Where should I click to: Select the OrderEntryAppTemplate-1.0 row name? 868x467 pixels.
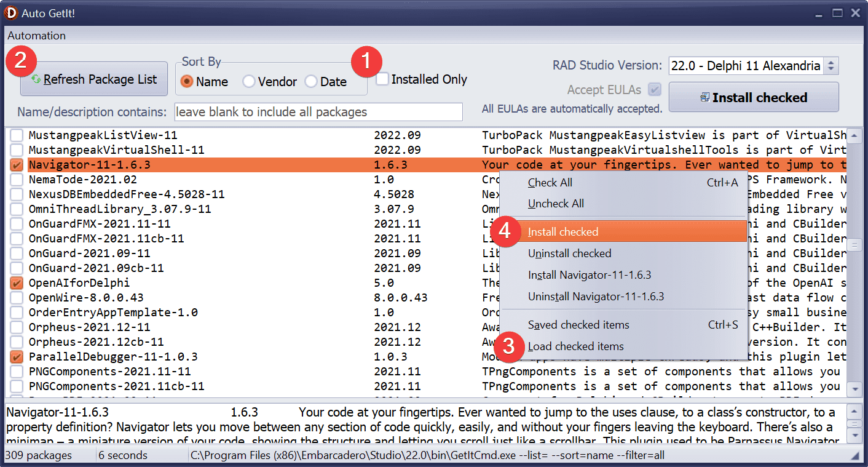tap(113, 313)
